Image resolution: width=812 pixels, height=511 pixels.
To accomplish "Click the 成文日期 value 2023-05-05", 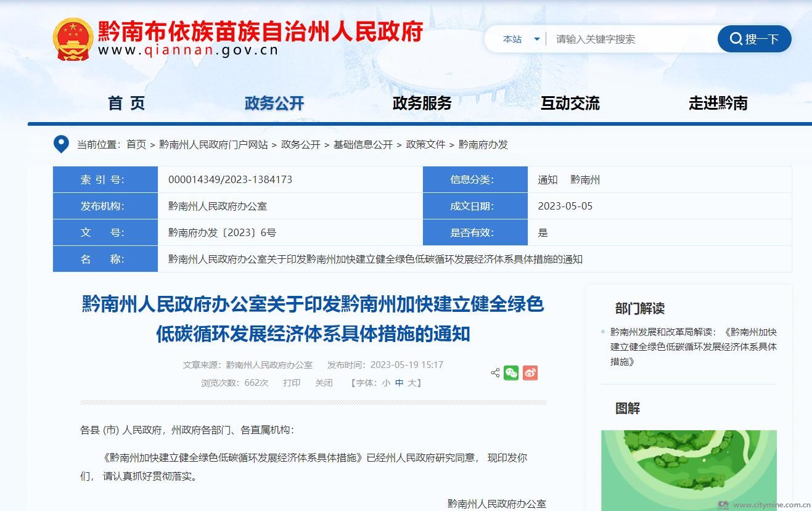I will click(565, 206).
